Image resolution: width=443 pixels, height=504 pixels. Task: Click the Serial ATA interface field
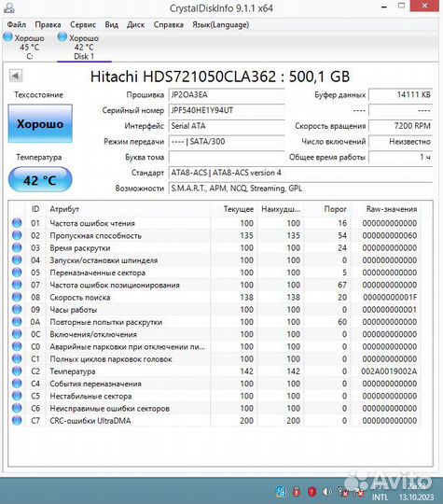click(227, 126)
